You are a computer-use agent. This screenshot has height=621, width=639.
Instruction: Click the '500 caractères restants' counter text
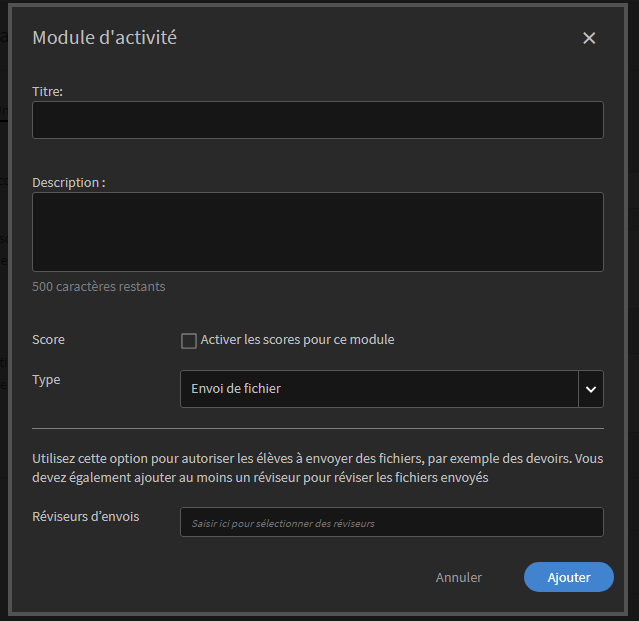pyautogui.click(x=99, y=287)
